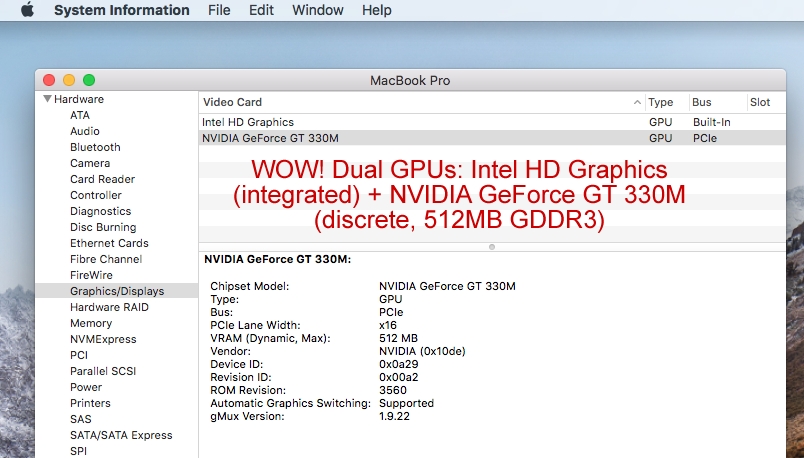Image resolution: width=804 pixels, height=458 pixels.
Task: Select SPI in the sidebar
Action: pyautogui.click(x=78, y=451)
